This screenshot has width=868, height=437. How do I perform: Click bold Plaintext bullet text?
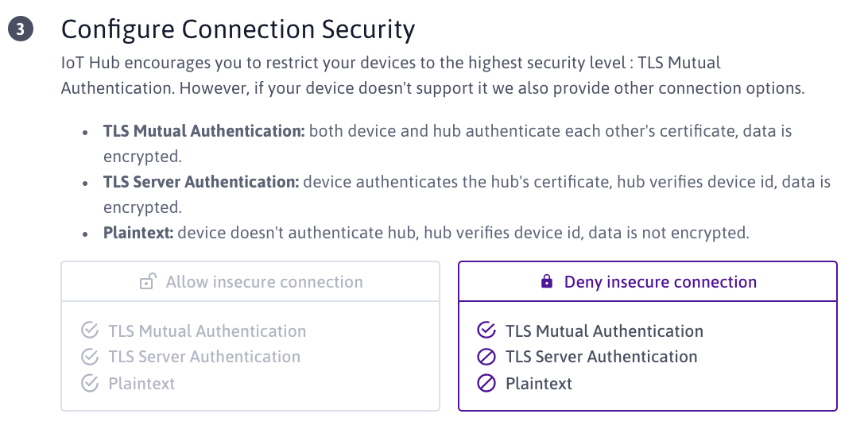(x=138, y=234)
